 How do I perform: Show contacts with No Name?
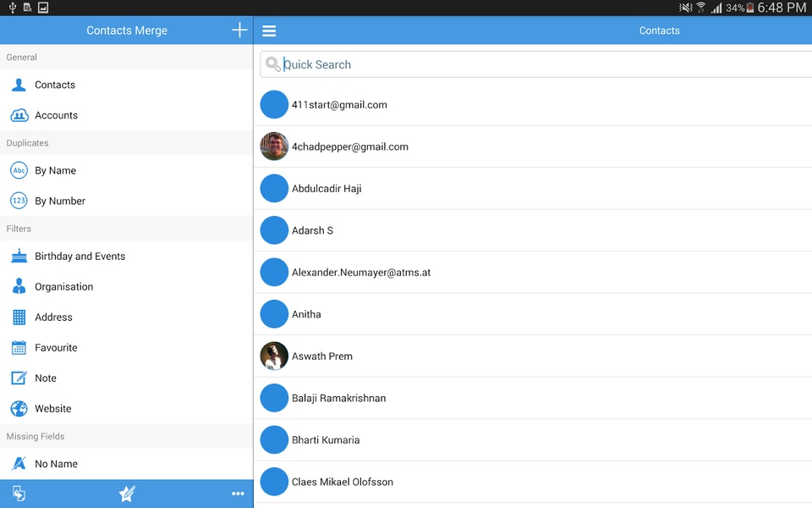(x=126, y=463)
